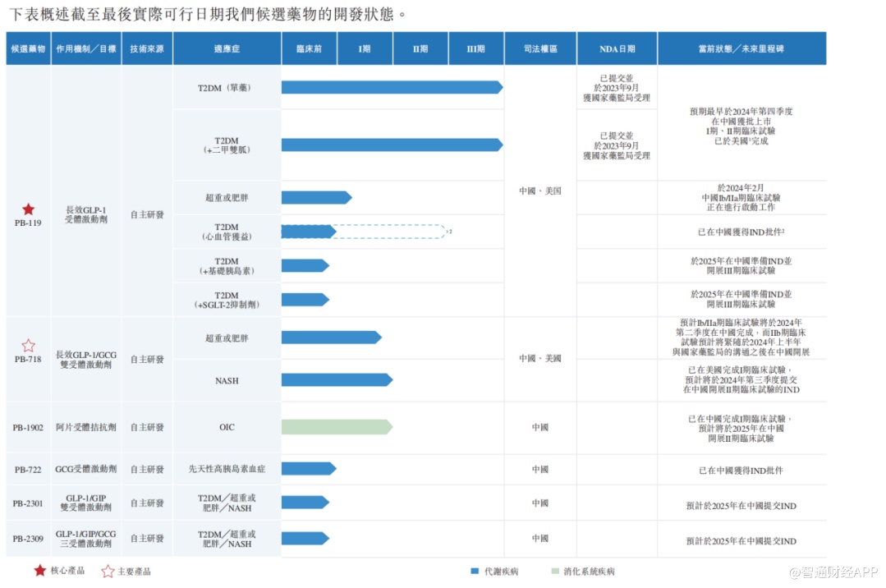Select the 技術來源 column header

pos(147,48)
